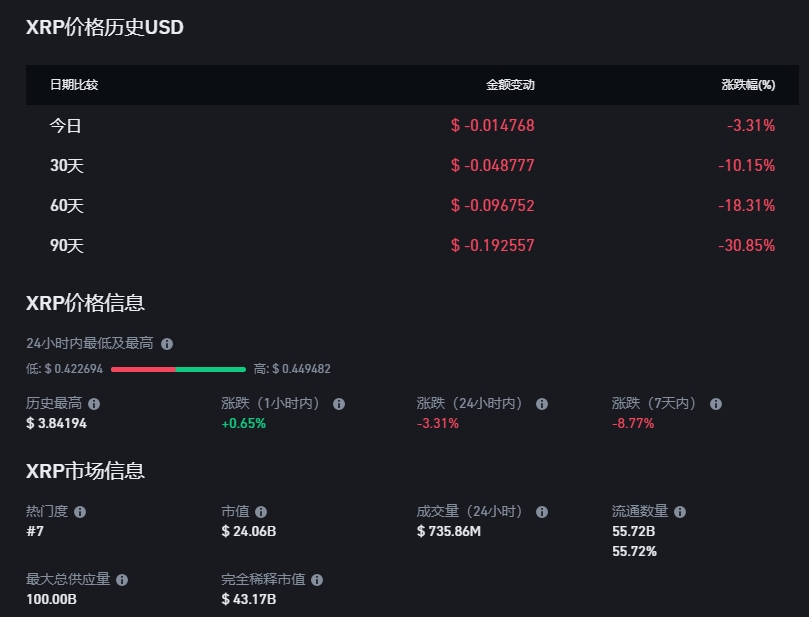
Task: Click info icon next to 热门度
Action: coord(80,512)
